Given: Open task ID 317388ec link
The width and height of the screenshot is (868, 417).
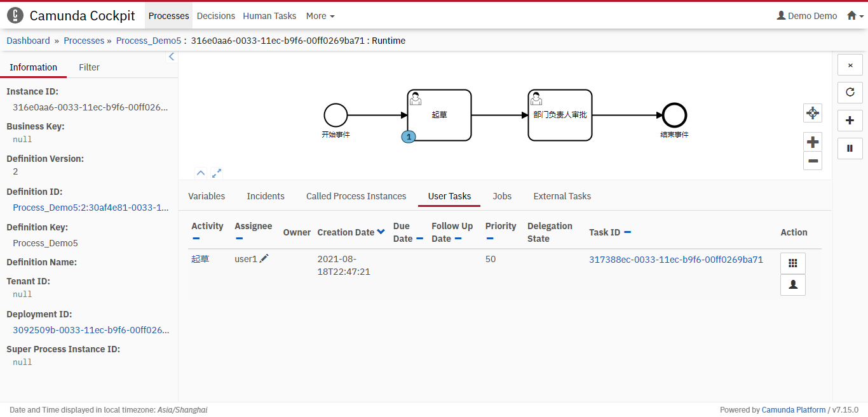Looking at the screenshot, I should tap(675, 259).
